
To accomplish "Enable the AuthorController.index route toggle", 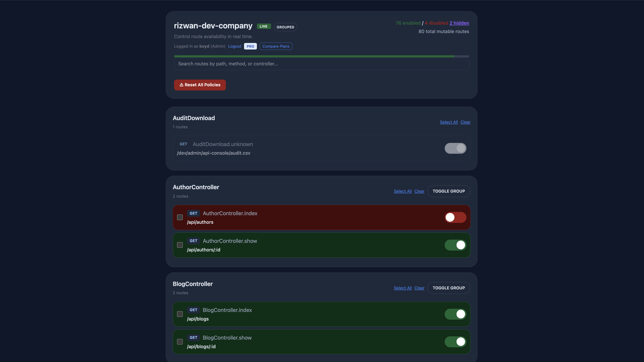I will (x=455, y=217).
